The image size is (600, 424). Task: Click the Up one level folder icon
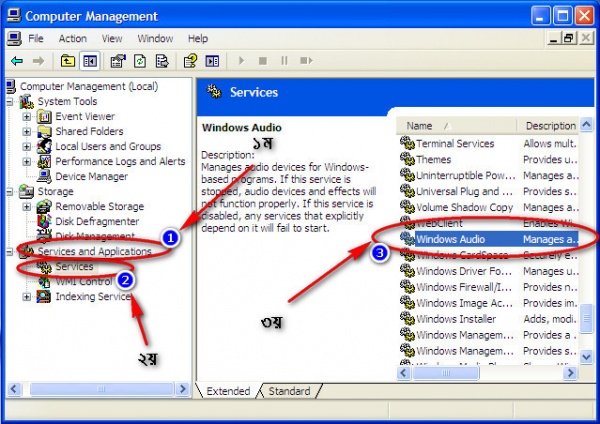(x=68, y=61)
